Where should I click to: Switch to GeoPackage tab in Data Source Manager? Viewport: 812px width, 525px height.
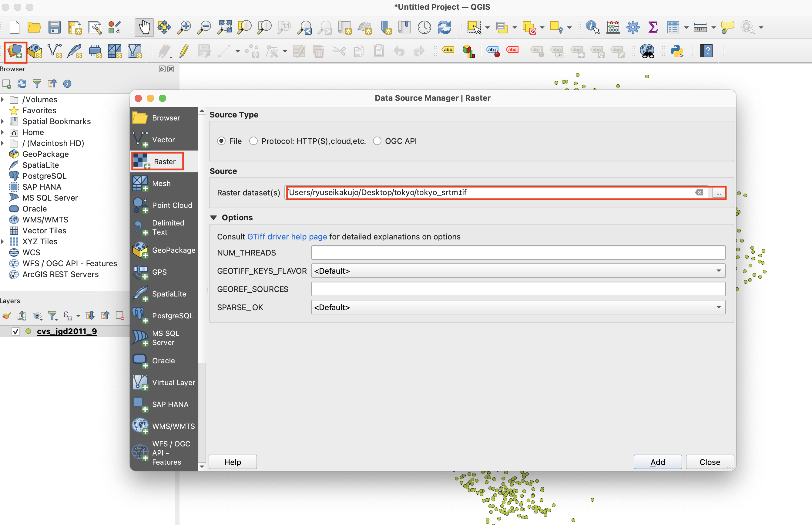[x=164, y=250]
